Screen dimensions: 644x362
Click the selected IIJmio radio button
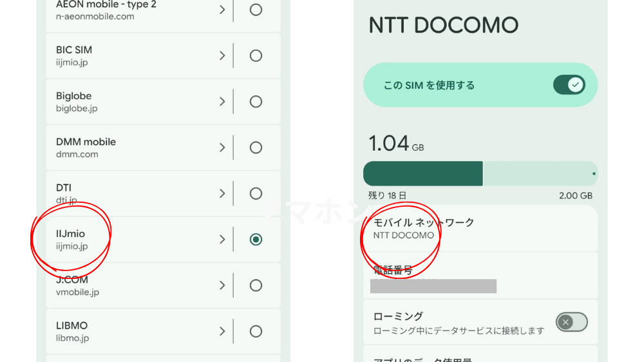(256, 240)
